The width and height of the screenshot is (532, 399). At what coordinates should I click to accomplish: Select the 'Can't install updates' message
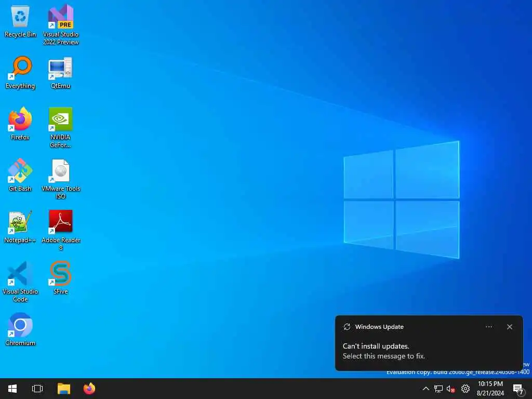point(376,346)
